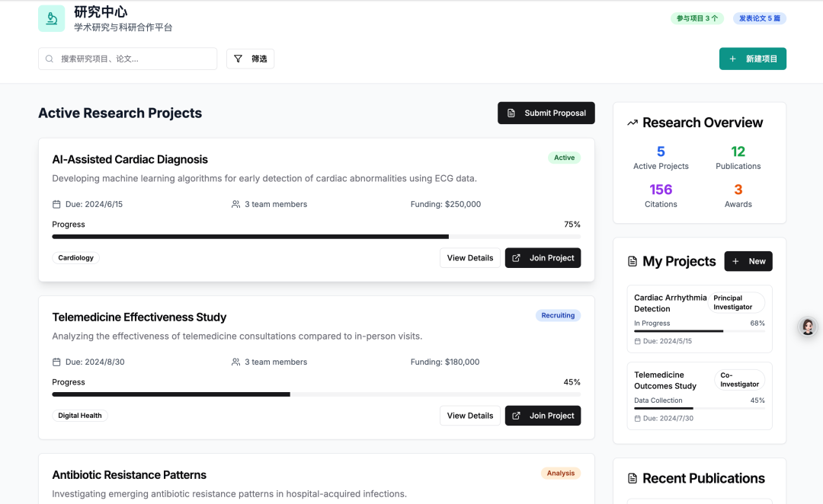Click the 参与项目 3 个 badge
823x504 pixels.
point(697,18)
